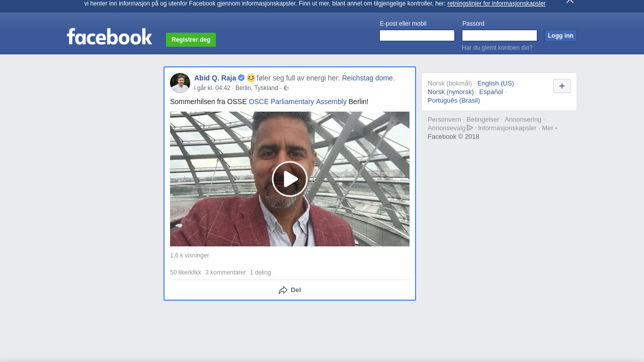Open the Annonsevalg footer link
Viewport: 644px width, 362px height.
click(x=446, y=128)
